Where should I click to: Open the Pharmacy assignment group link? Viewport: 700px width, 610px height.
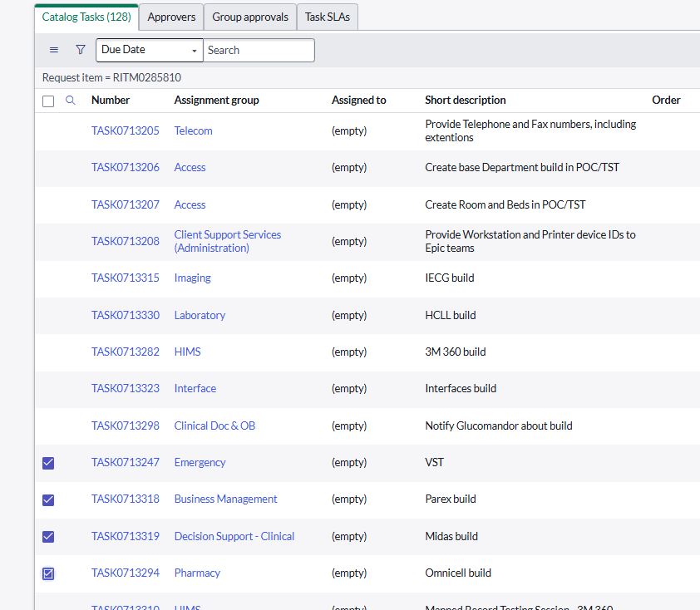(197, 573)
